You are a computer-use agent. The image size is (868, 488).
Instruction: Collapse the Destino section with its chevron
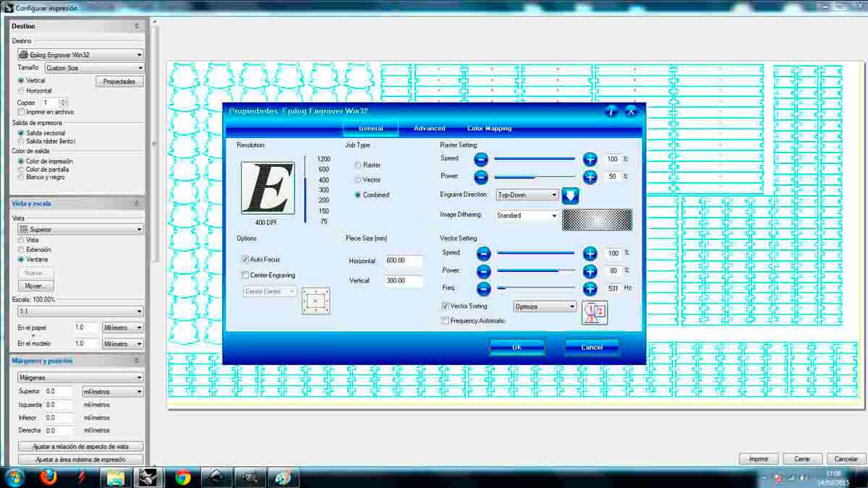[137, 26]
